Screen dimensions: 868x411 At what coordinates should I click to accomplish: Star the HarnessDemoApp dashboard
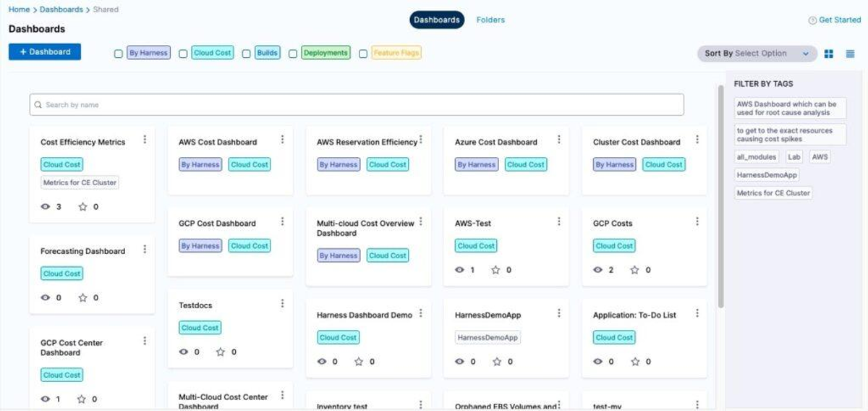point(495,361)
